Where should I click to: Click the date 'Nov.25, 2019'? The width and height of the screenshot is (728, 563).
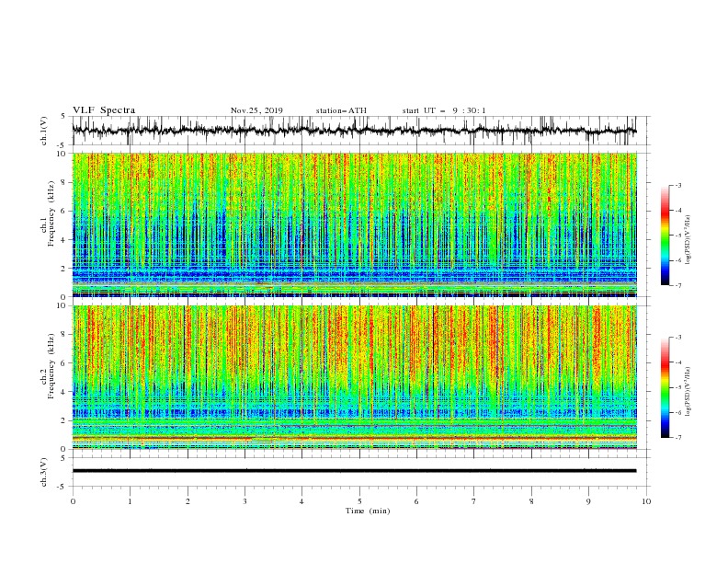(x=256, y=110)
